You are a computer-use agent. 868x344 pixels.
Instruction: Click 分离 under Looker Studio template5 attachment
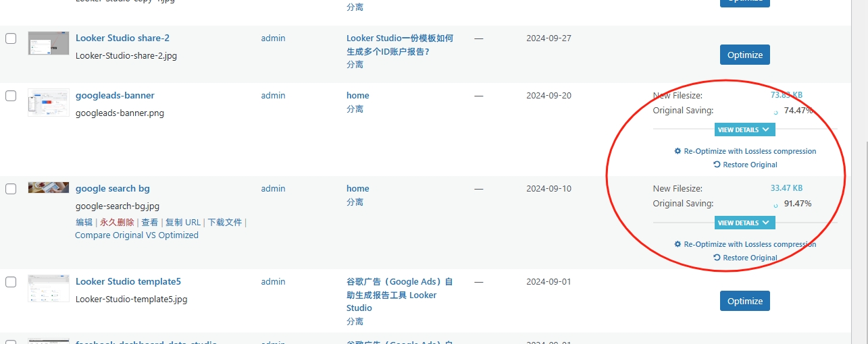(355, 322)
